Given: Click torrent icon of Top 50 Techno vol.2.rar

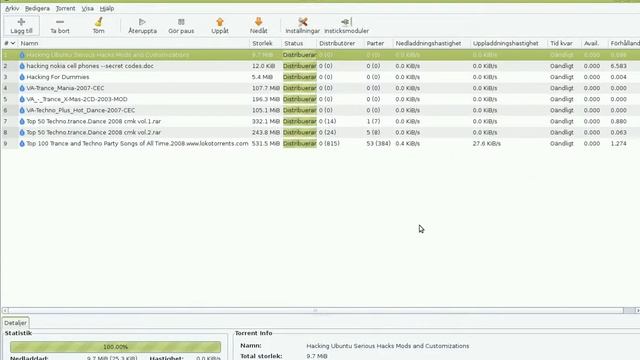Looking at the screenshot, I should 22,132.
